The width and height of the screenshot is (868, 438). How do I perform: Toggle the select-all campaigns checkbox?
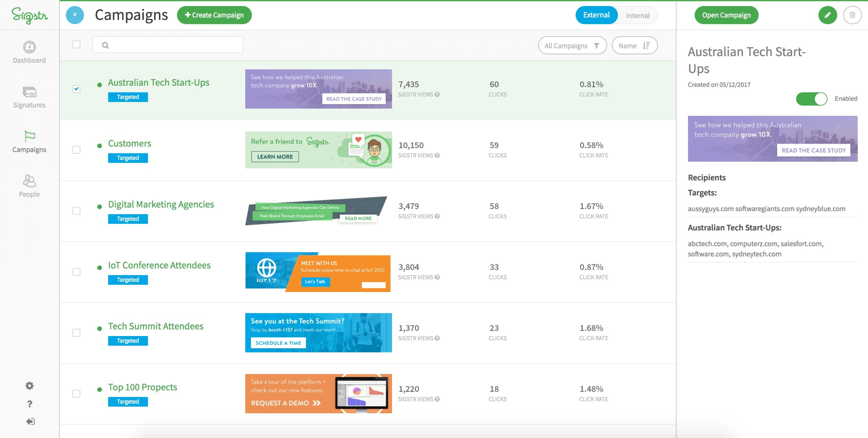coord(76,44)
